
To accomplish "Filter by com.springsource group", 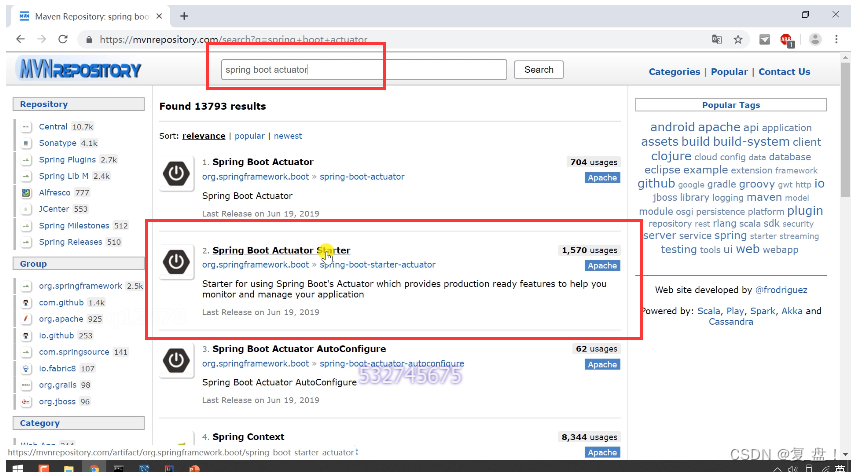I will [x=74, y=352].
